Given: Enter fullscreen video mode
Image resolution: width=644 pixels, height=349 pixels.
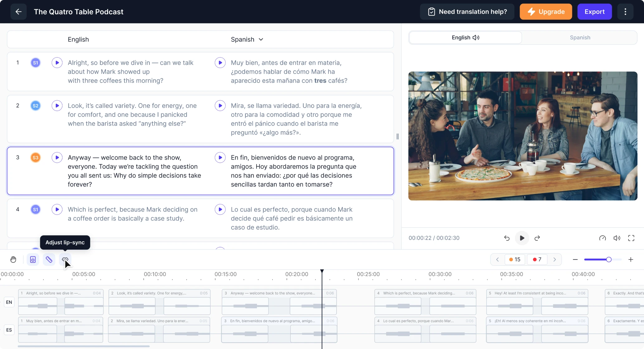Looking at the screenshot, I should (x=631, y=238).
